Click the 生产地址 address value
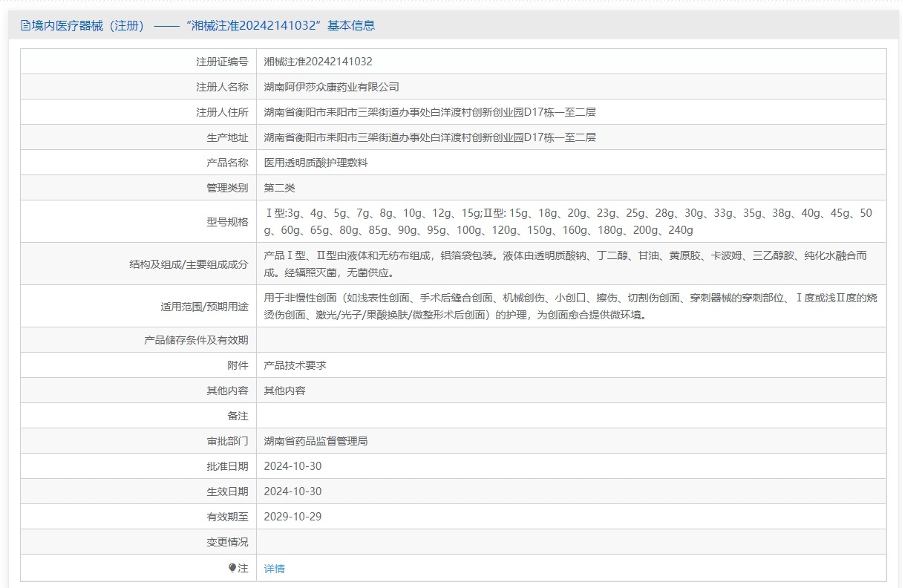 [x=431, y=137]
